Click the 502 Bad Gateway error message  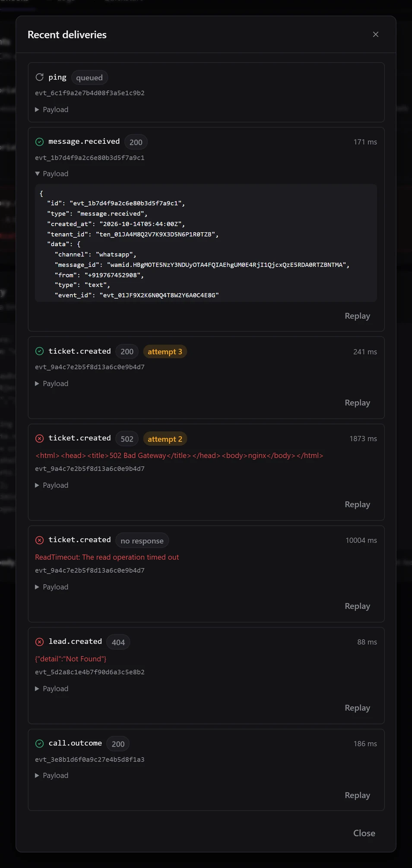point(179,456)
